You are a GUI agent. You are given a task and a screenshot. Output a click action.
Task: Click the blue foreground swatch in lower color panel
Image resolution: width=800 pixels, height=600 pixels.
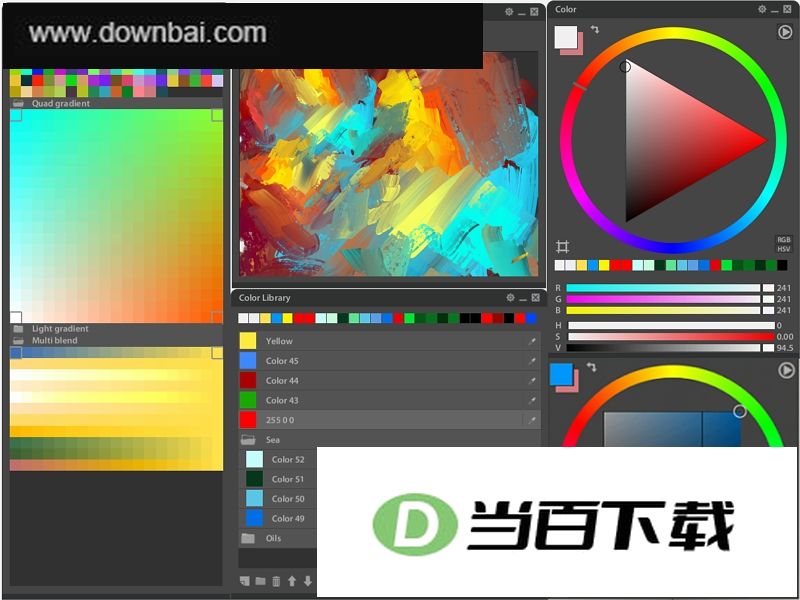coord(561,374)
